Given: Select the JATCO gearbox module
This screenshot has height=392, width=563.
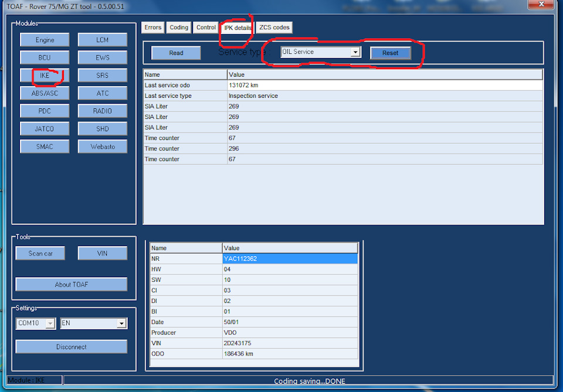Looking at the screenshot, I should coord(45,129).
